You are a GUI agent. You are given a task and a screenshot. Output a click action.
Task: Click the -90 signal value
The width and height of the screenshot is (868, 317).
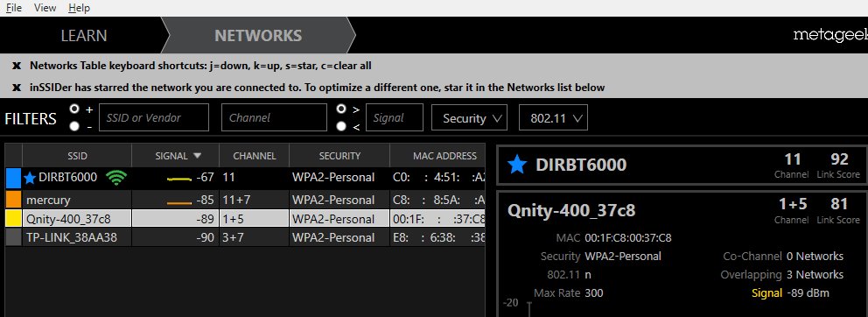[205, 237]
